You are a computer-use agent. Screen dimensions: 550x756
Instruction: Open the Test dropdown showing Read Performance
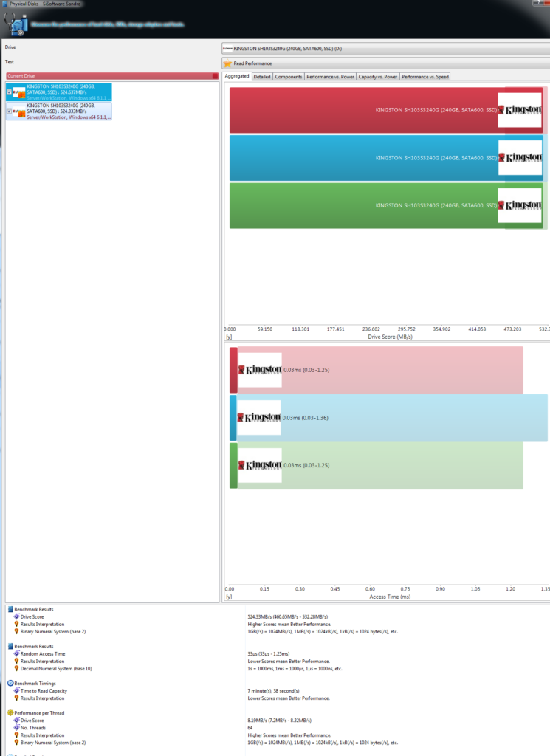coord(385,63)
